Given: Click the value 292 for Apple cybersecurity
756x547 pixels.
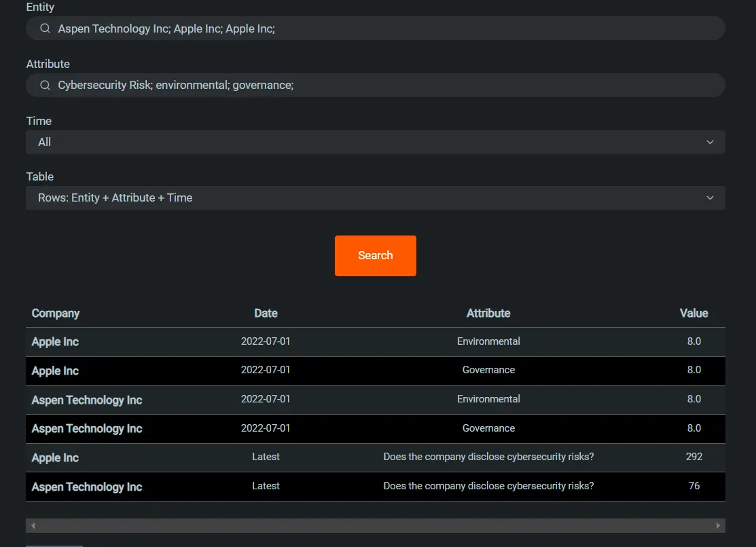Looking at the screenshot, I should click(x=694, y=457).
